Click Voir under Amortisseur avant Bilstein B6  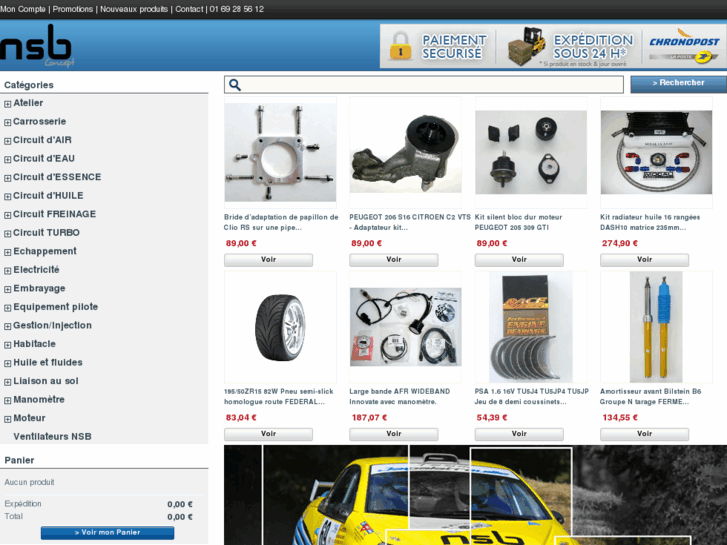[644, 434]
